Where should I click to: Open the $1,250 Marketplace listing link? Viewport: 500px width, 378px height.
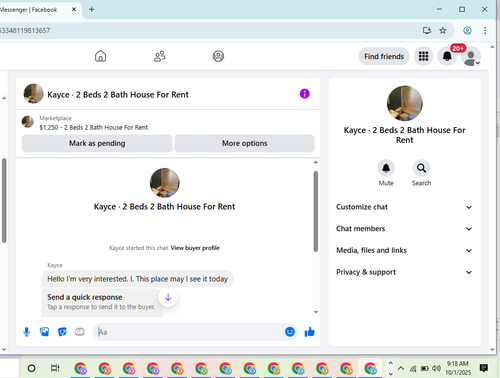pos(93,127)
